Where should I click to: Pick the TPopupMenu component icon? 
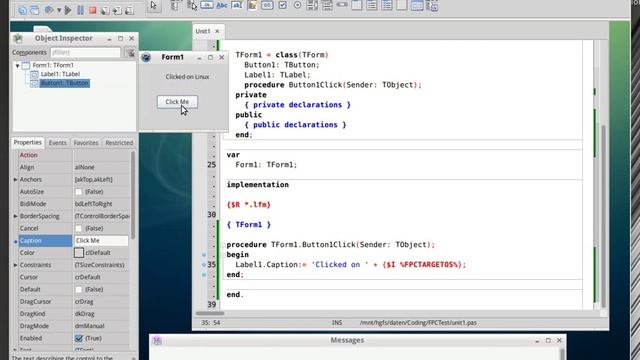pyautogui.click(x=192, y=5)
